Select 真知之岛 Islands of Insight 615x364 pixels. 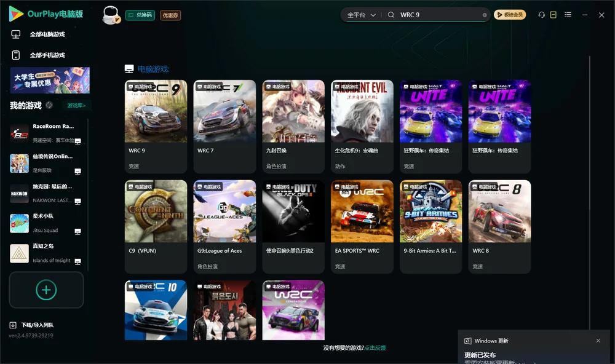(x=46, y=253)
